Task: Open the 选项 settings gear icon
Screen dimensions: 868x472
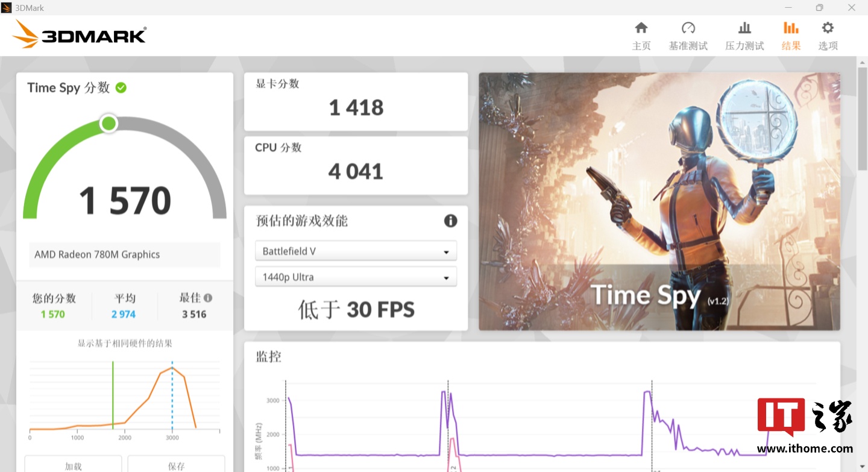Action: 828,28
